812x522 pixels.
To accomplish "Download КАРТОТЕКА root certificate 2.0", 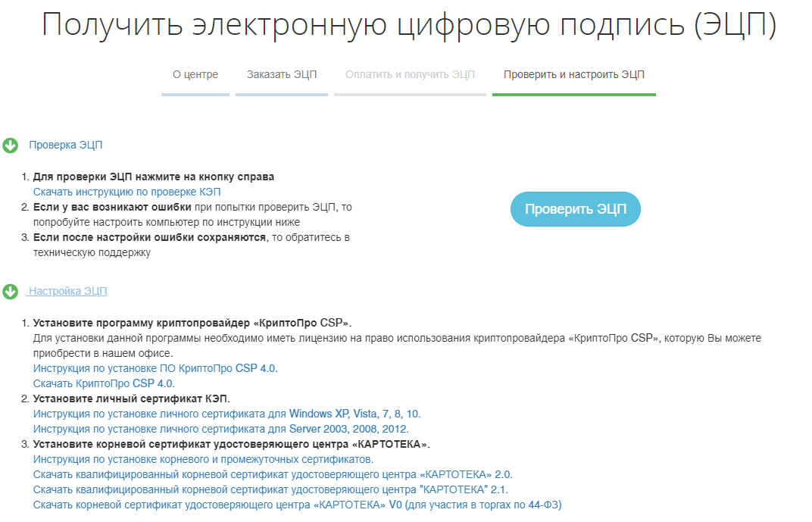I will click(x=273, y=474).
